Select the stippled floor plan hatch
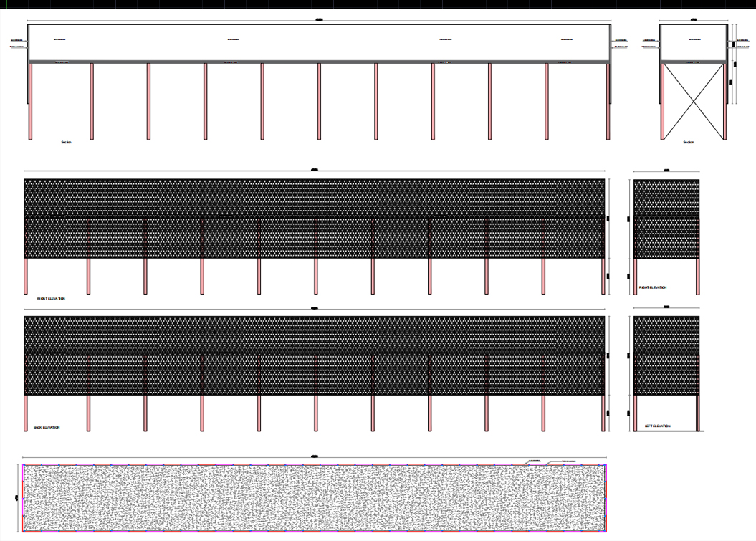This screenshot has height=541, width=756. pyautogui.click(x=315, y=498)
